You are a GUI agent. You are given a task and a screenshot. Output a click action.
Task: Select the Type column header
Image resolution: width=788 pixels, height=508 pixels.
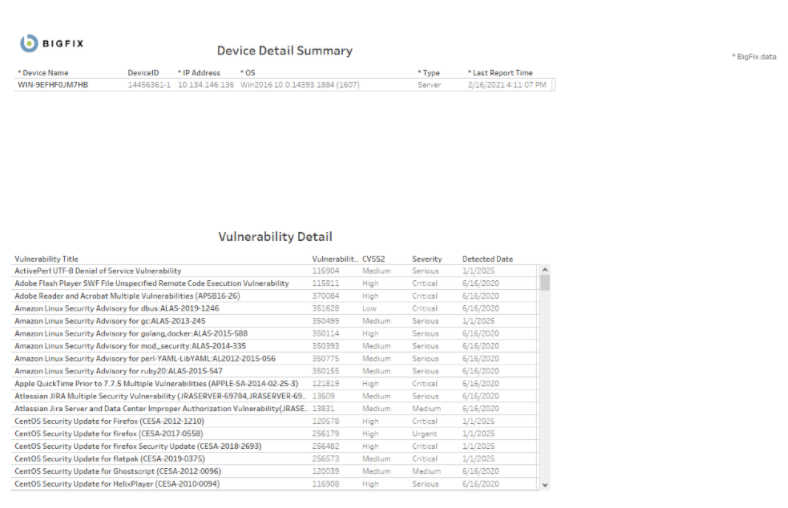tap(429, 73)
